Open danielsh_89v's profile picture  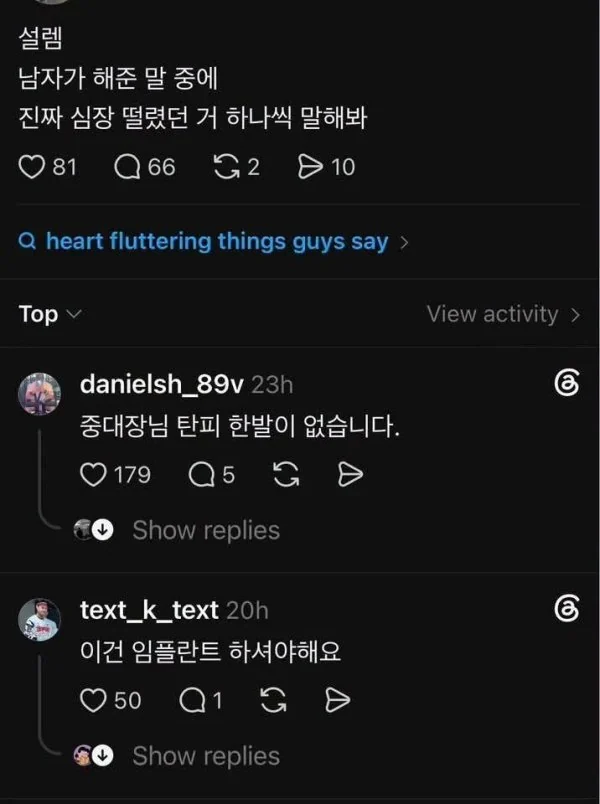[x=39, y=394]
